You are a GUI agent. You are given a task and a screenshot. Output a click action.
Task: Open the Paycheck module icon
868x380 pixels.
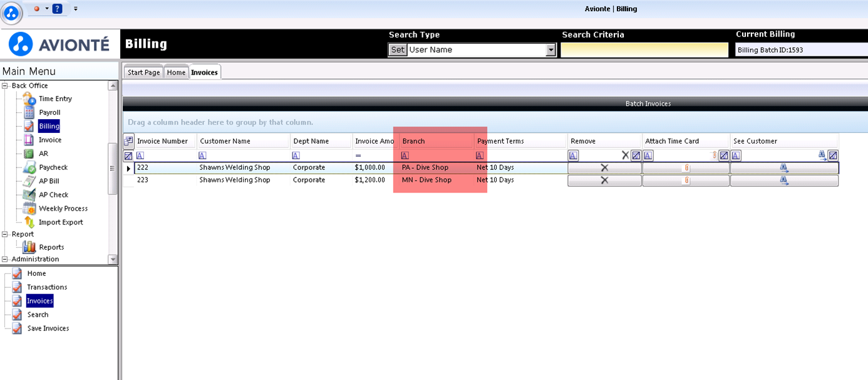tap(29, 167)
